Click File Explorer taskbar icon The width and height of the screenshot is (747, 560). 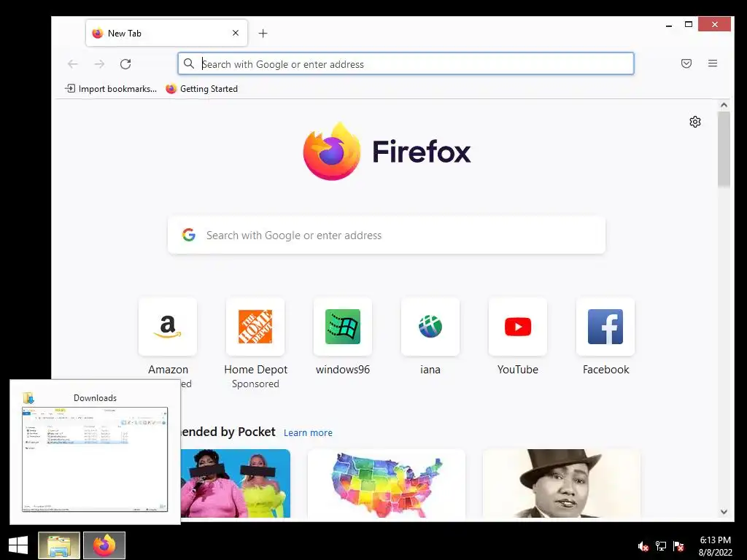[x=59, y=545]
